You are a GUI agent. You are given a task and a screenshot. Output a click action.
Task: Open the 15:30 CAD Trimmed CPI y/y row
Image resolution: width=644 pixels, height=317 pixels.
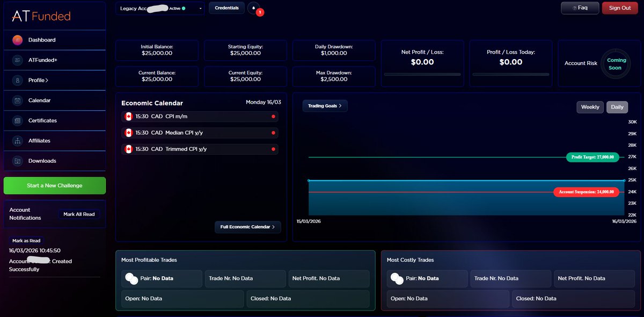(x=200, y=149)
